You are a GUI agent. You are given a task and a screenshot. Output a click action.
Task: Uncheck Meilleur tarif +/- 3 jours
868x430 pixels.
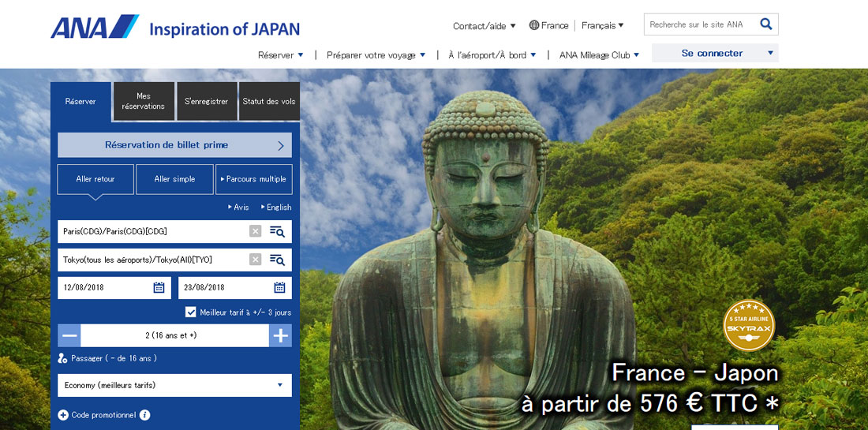click(191, 312)
